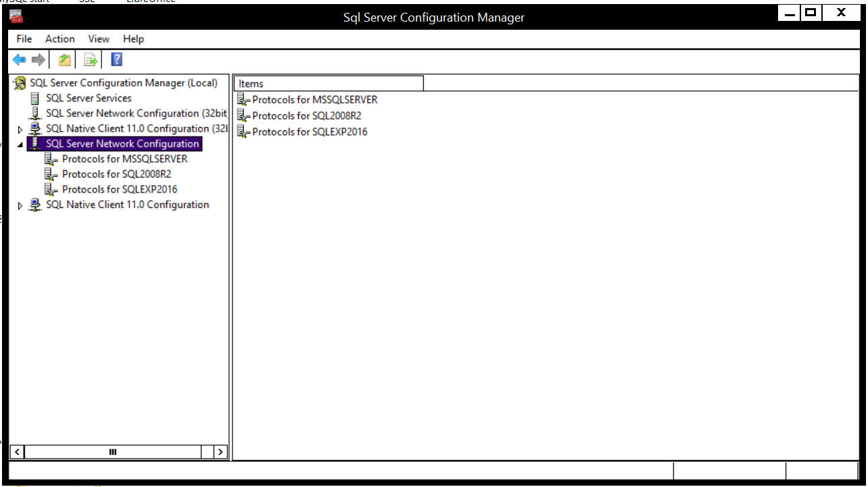Open the Action menu
Image resolution: width=868 pixels, height=487 pixels.
(x=59, y=39)
